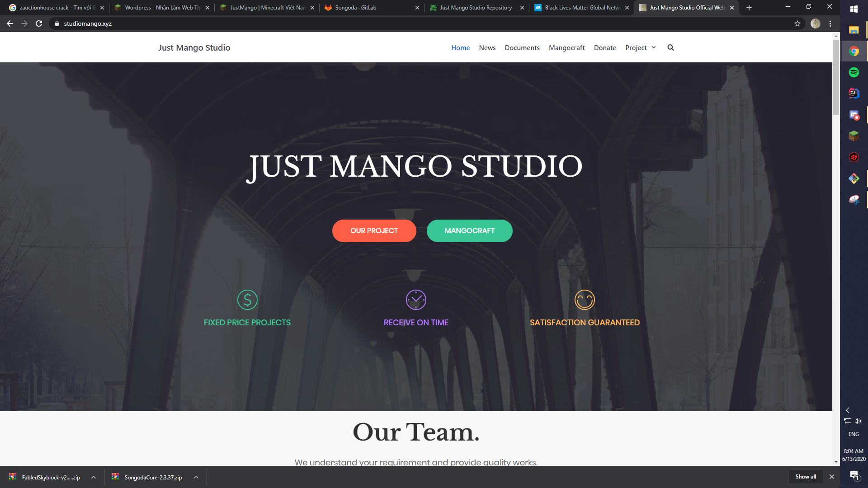868x488 pixels.
Task: Open Spotify from the taskbar
Action: coord(854,72)
